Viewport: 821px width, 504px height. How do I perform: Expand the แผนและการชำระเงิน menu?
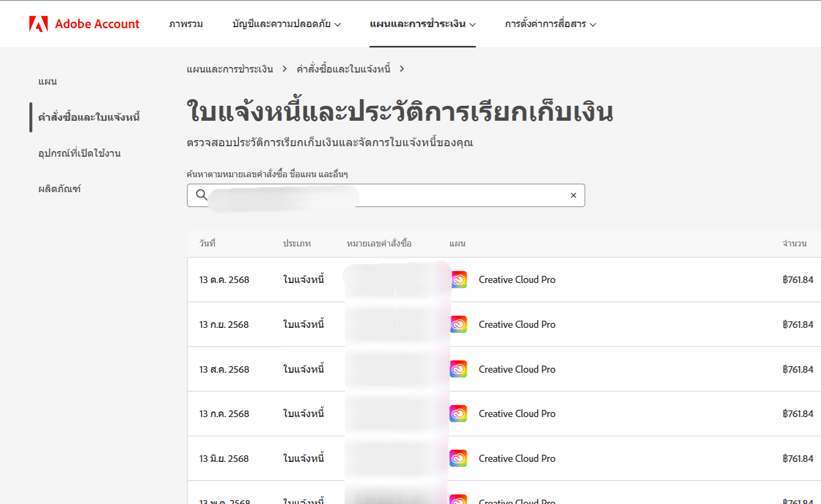(422, 24)
